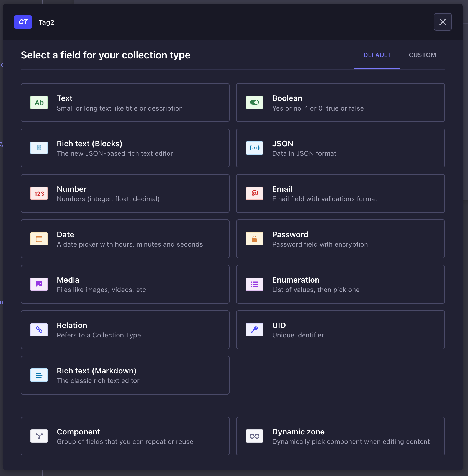The image size is (468, 476).
Task: Switch to the CUSTOM tab
Action: point(422,55)
